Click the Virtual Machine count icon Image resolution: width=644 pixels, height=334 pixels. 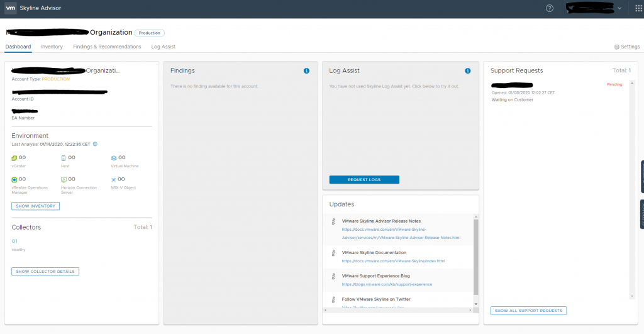[114, 158]
